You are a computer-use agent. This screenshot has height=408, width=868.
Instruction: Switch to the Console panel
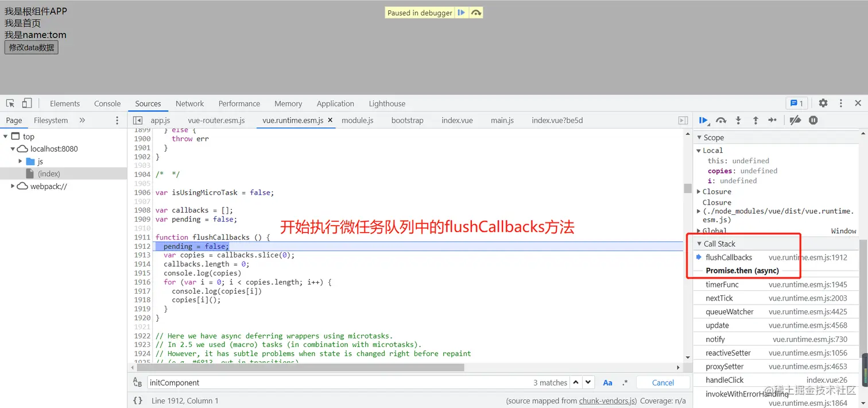point(107,103)
